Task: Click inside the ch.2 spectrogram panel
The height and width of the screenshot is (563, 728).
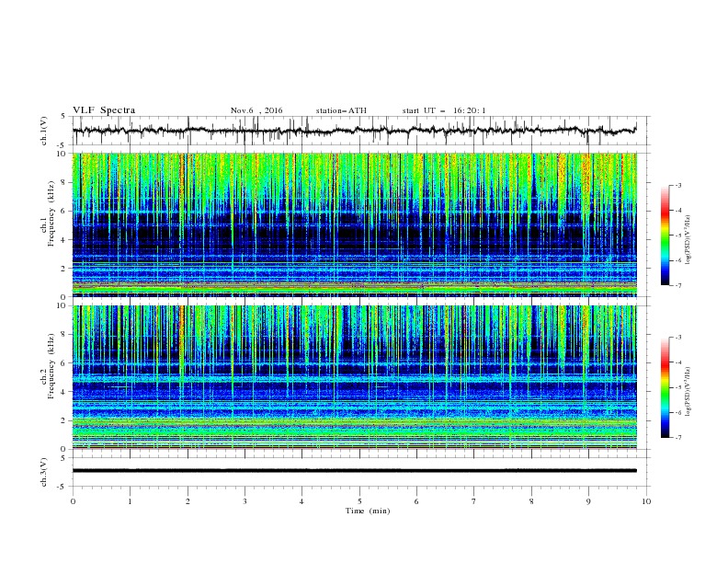Action: pos(355,377)
